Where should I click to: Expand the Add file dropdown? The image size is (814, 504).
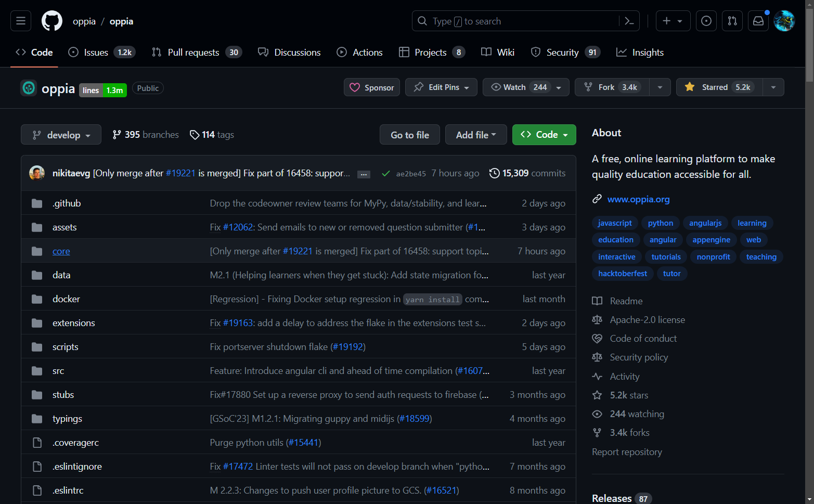[x=476, y=135]
